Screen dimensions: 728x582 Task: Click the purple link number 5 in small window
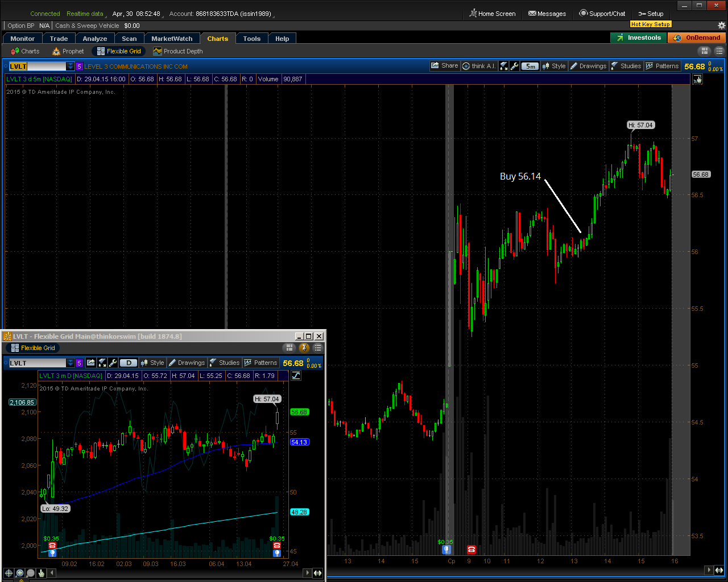[x=79, y=363]
